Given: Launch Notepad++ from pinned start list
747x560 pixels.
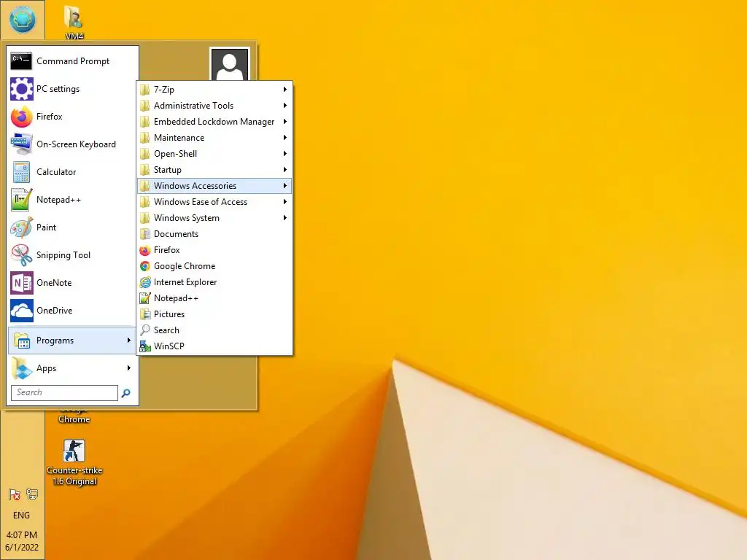Looking at the screenshot, I should click(x=73, y=200).
